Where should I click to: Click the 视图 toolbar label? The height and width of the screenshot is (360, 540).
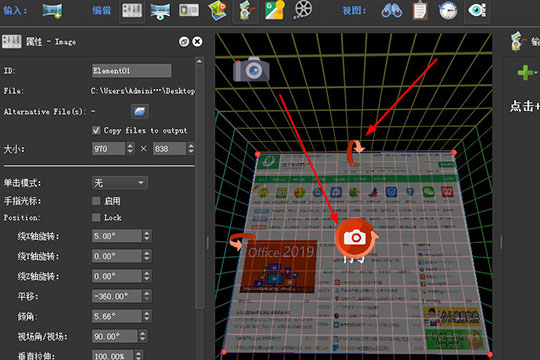tap(354, 11)
